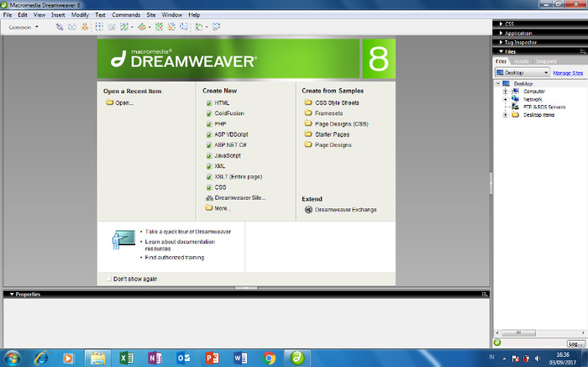Click the Named Anchor icon in Insert bar
588x367 pixels.
point(85,27)
